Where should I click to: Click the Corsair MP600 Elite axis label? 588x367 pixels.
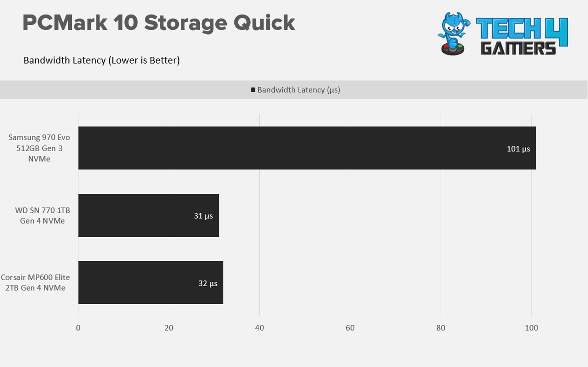click(35, 282)
